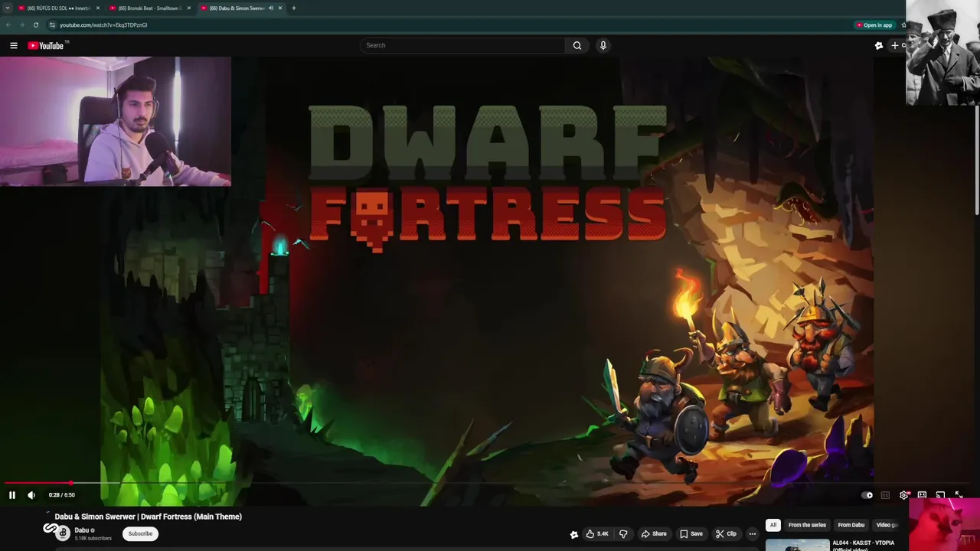Open the more actions three-dot menu
This screenshot has height=551, width=980.
pyautogui.click(x=753, y=533)
